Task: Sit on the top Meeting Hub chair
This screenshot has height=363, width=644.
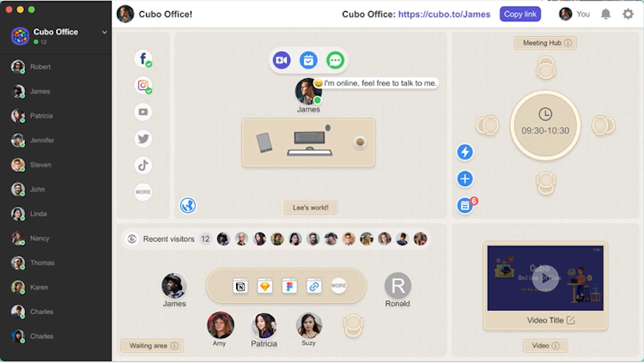Action: tap(546, 68)
